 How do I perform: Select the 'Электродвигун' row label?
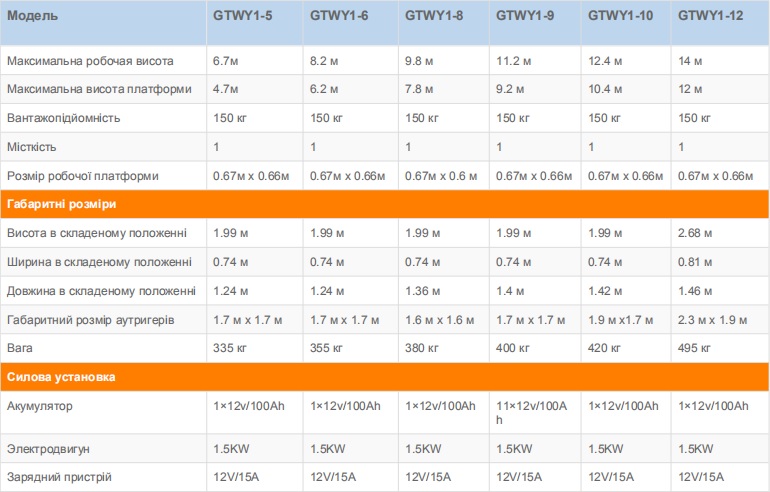point(48,449)
